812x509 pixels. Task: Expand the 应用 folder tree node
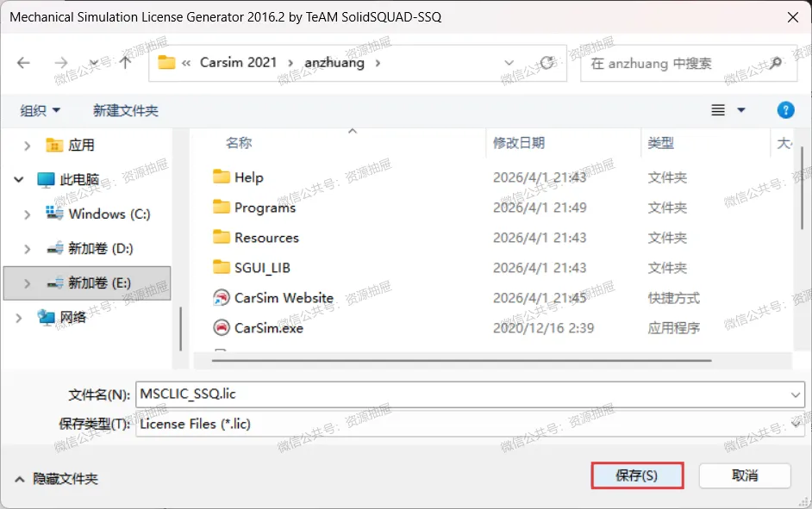[27, 146]
